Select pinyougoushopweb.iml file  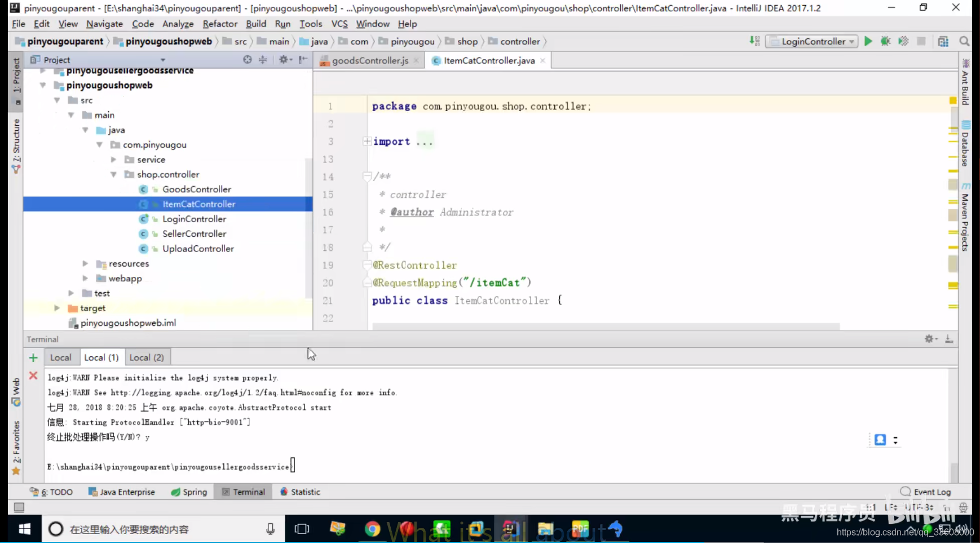pos(128,323)
